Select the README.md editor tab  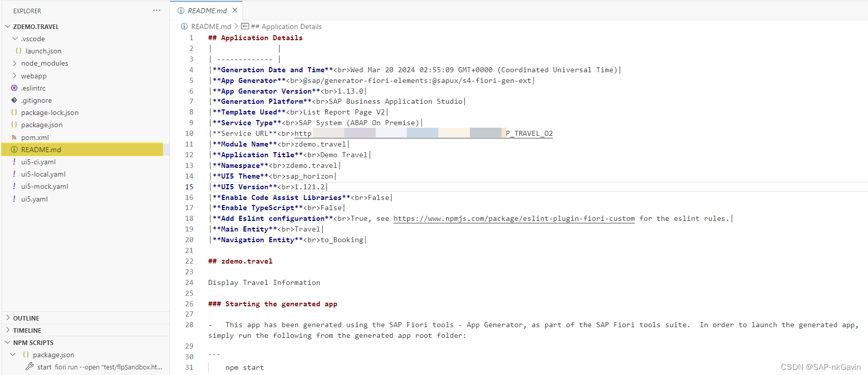(206, 10)
